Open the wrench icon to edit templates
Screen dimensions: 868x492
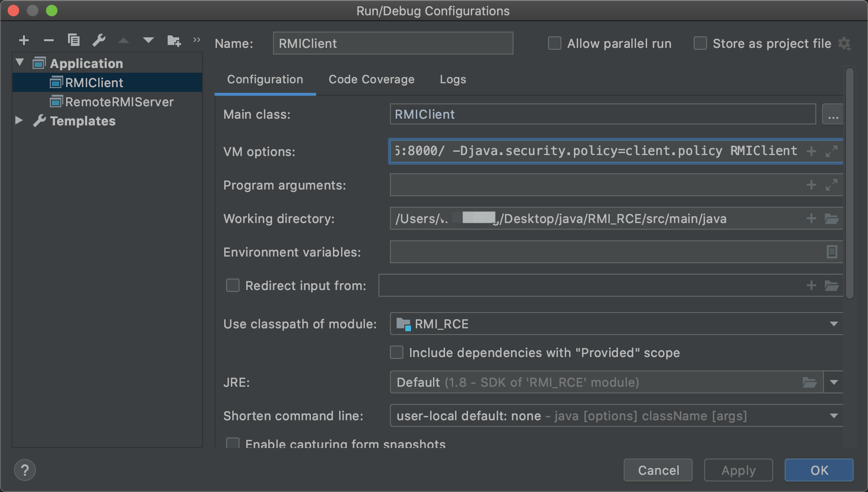pyautogui.click(x=99, y=40)
